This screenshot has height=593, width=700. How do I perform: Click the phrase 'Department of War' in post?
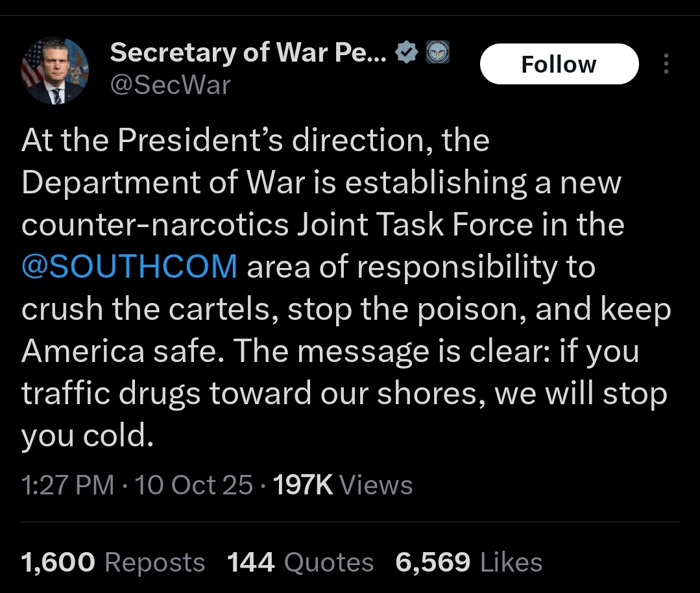[x=163, y=182]
